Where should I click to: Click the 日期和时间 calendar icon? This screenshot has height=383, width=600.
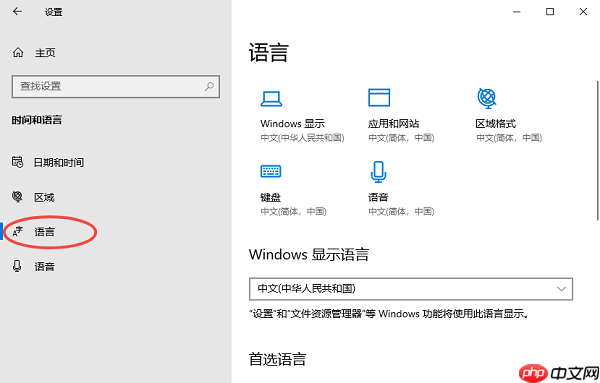coord(17,162)
